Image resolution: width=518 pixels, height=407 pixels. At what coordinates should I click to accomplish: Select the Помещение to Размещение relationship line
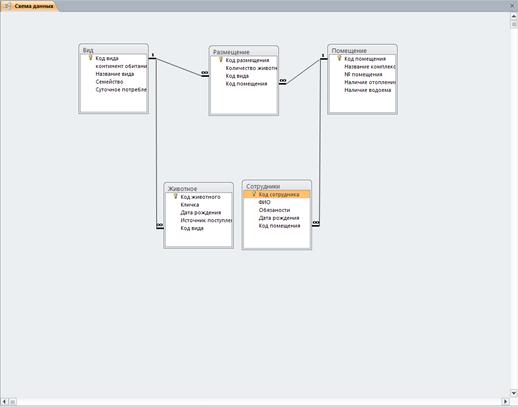303,71
